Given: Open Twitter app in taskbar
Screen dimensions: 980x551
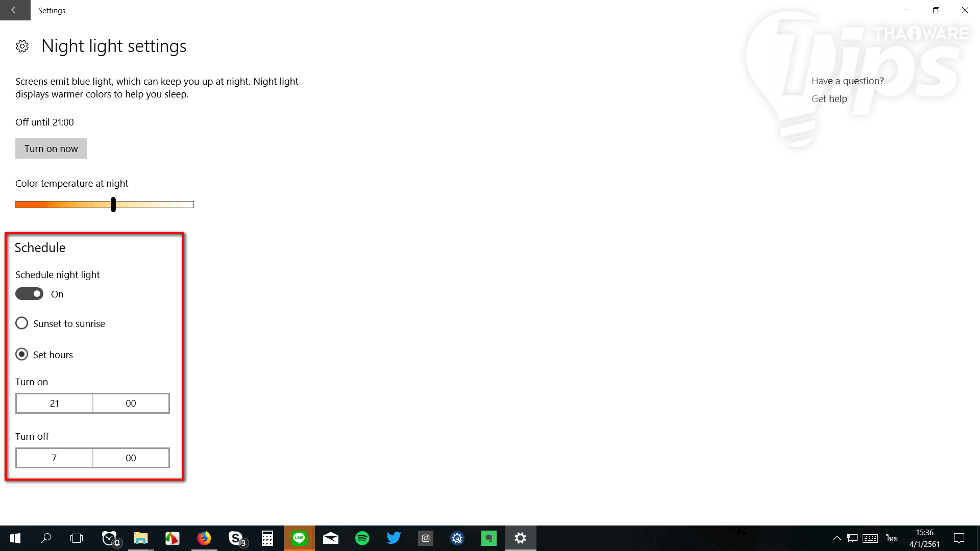Looking at the screenshot, I should (x=394, y=538).
